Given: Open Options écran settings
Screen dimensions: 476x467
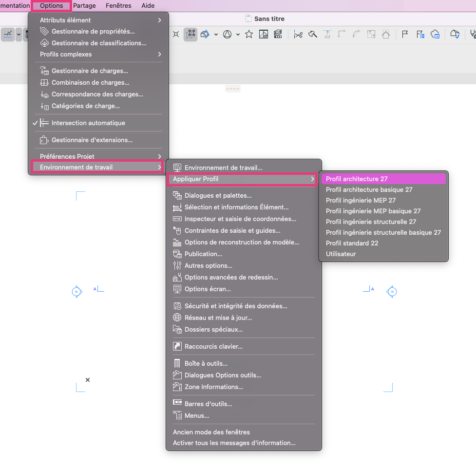Looking at the screenshot, I should pos(244,289).
